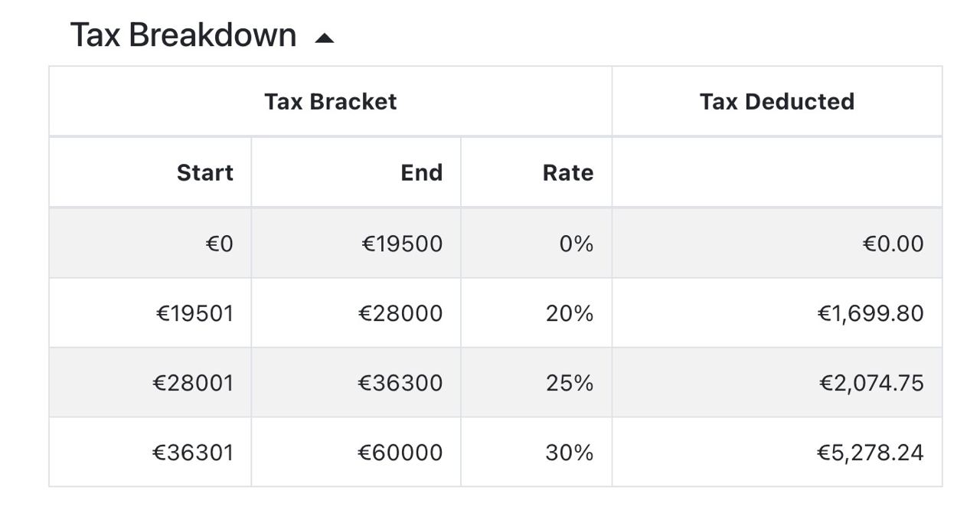
Task: Select the €19501 start cell
Action: 194,314
